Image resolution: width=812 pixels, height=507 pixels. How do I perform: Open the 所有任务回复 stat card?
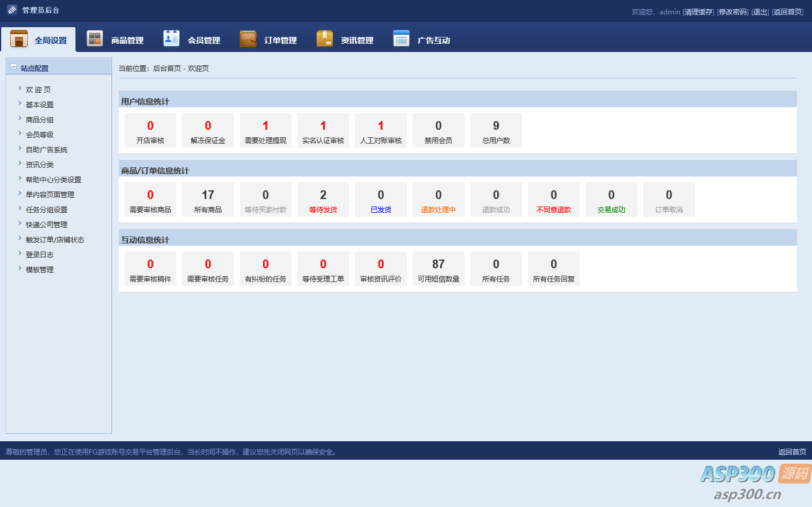[554, 269]
